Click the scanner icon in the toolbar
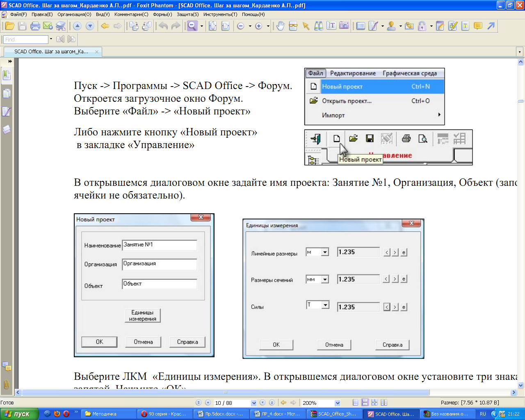 pos(61,26)
